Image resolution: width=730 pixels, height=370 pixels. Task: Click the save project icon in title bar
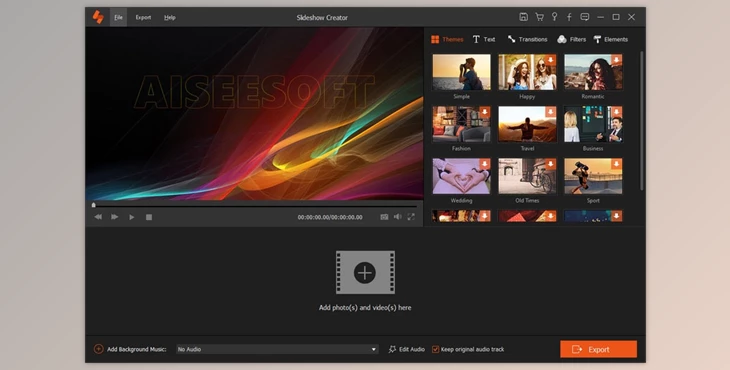tap(523, 17)
